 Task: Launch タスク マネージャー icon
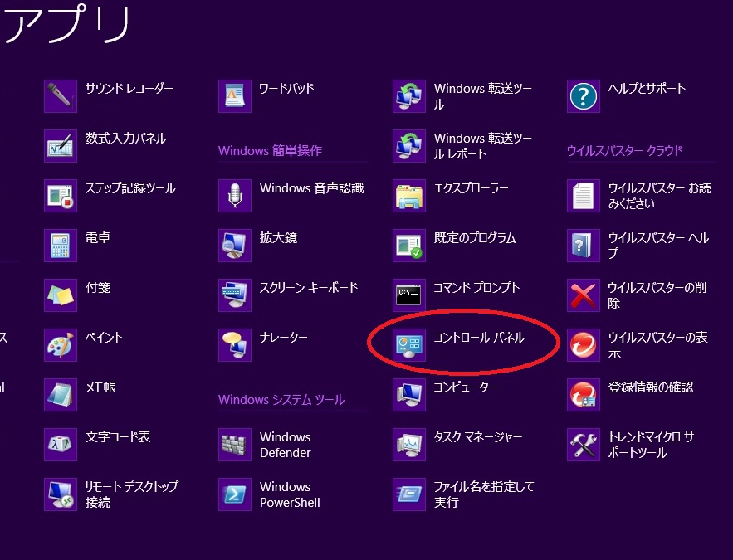(409, 445)
